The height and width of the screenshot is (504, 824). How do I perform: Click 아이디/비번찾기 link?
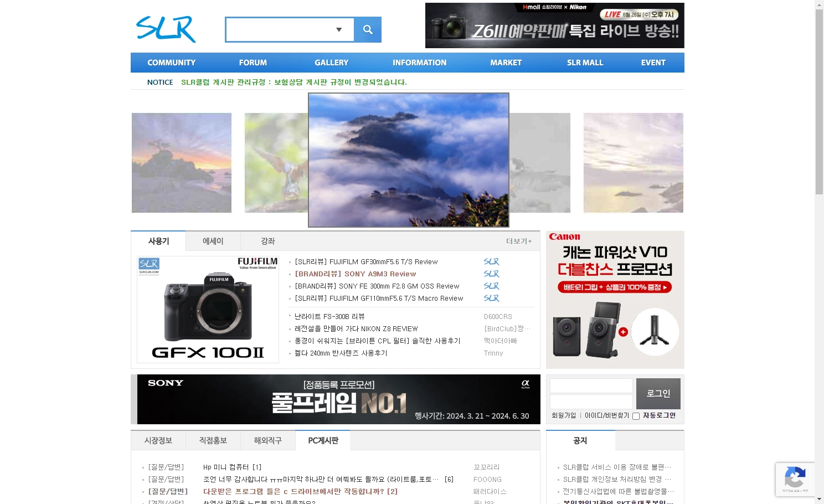point(607,415)
